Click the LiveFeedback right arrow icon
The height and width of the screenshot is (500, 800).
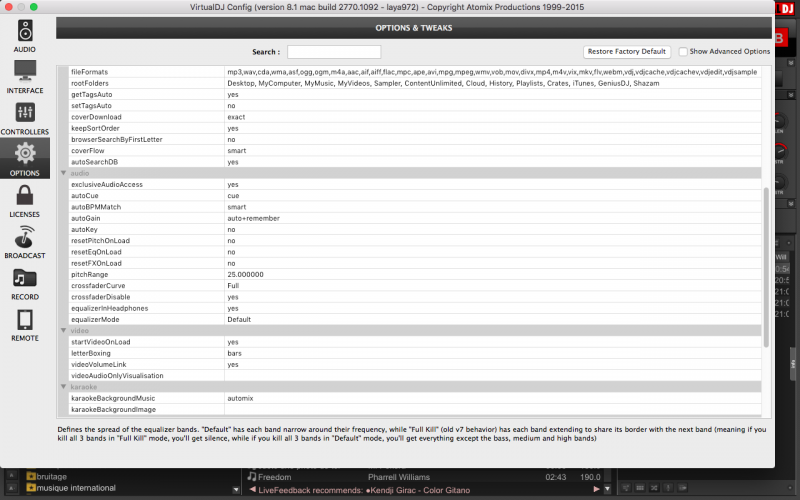point(596,489)
